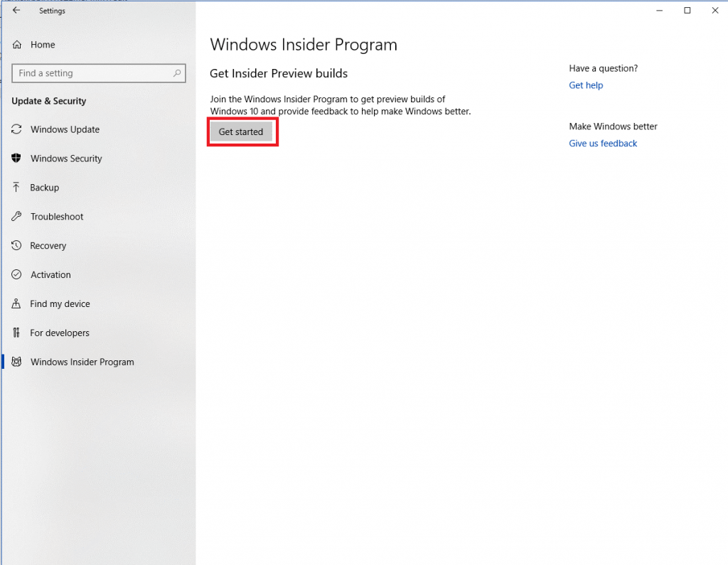Click the Find my device person icon
Screen dimensions: 728x565
[16, 303]
